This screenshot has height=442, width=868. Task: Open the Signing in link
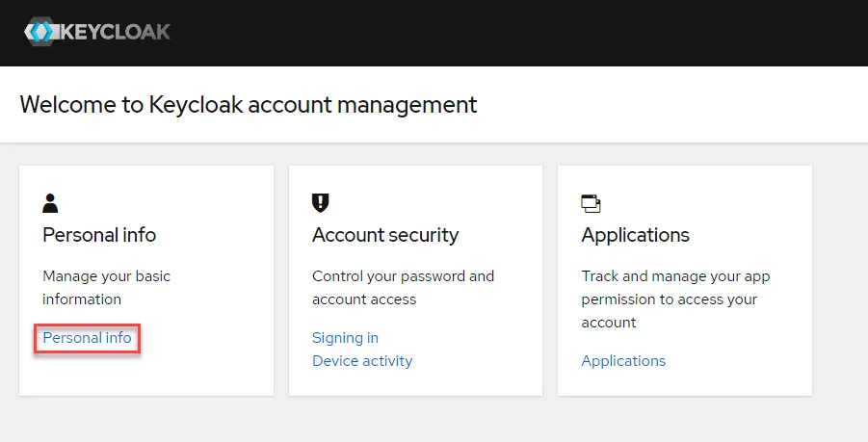pyautogui.click(x=346, y=337)
